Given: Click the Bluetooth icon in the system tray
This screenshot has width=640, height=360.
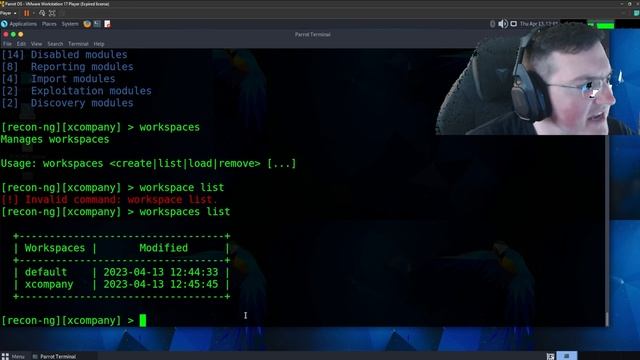Looking at the screenshot, I should [x=493, y=24].
